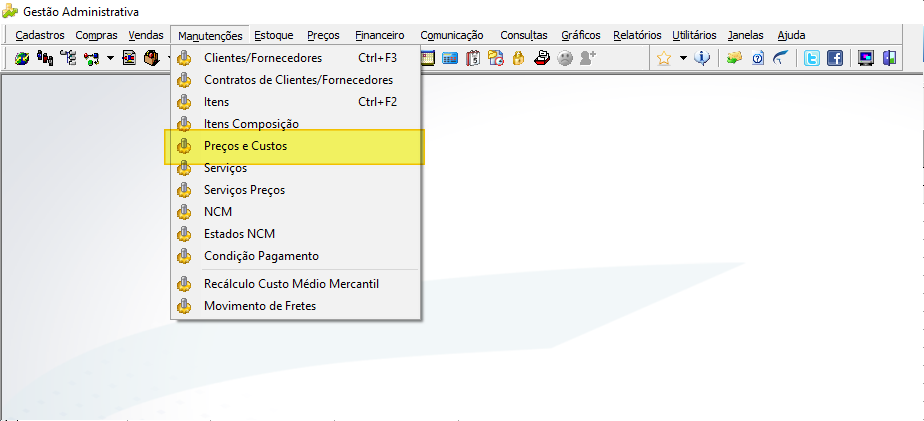Open the Vendas menu
The height and width of the screenshot is (421, 924).
pos(146,35)
